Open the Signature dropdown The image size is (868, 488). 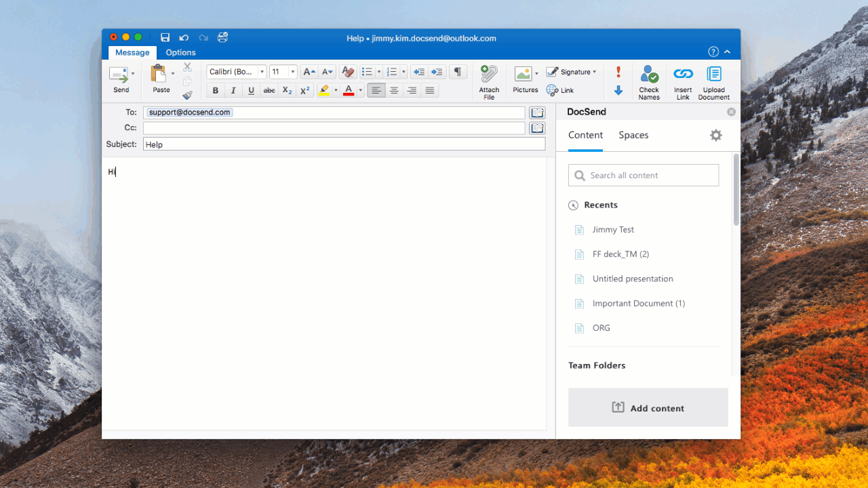coord(572,72)
